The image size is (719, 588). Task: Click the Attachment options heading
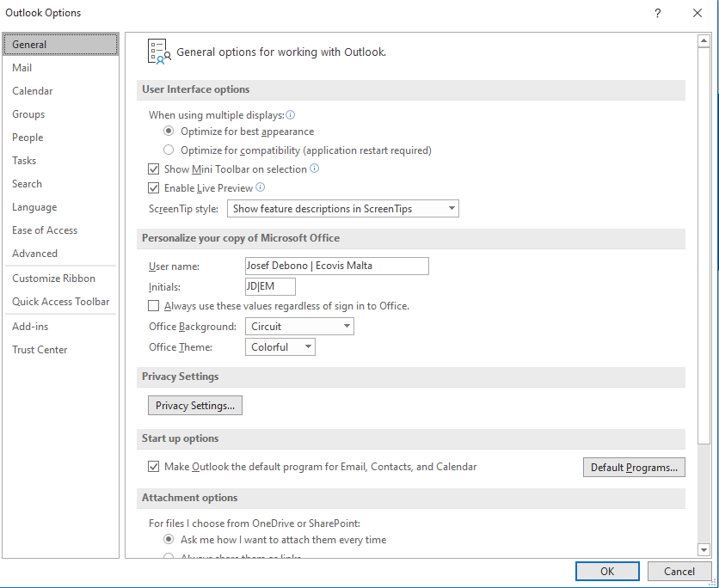point(189,498)
